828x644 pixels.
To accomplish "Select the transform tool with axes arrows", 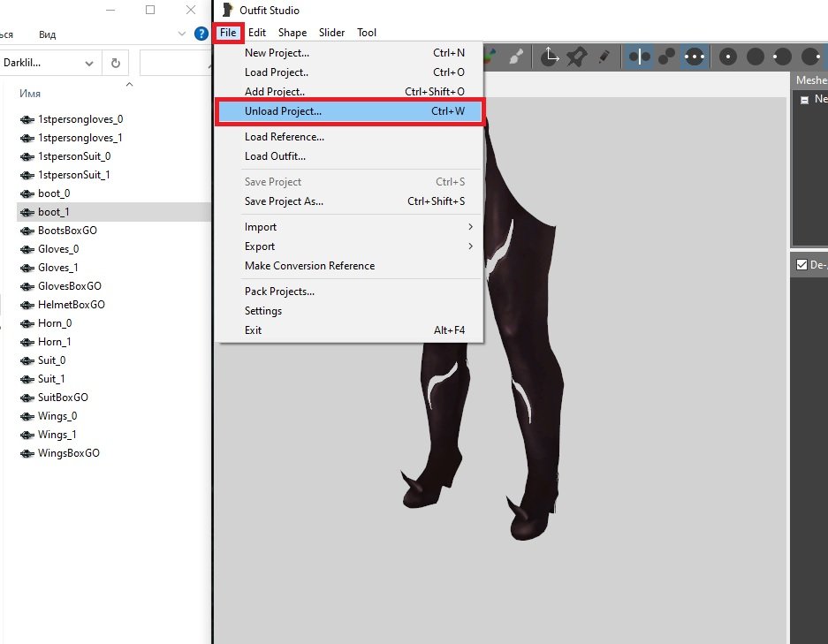I will point(550,57).
